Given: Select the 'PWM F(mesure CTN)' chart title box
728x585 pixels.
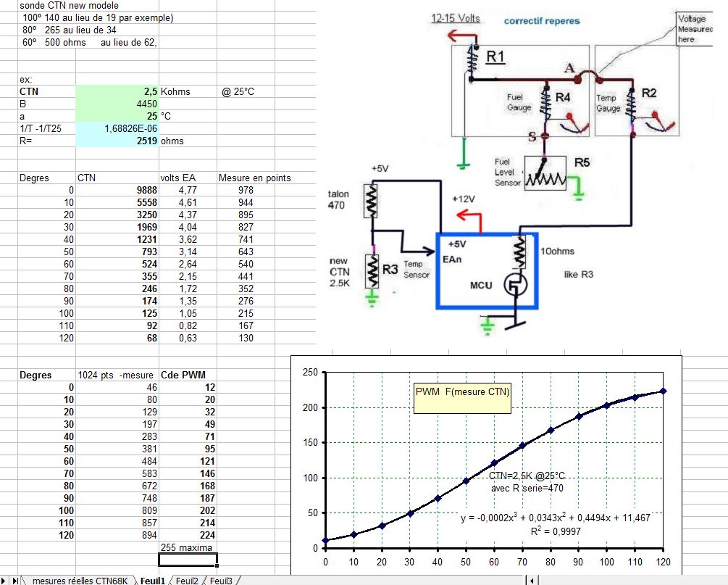Looking at the screenshot, I should [x=462, y=398].
